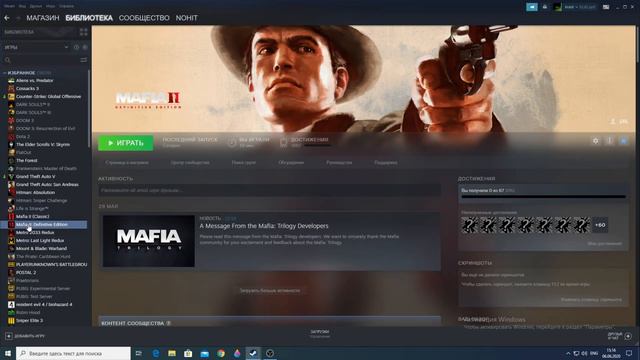Click the library list scrollbar
The height and width of the screenshot is (360, 640).
(89, 108)
